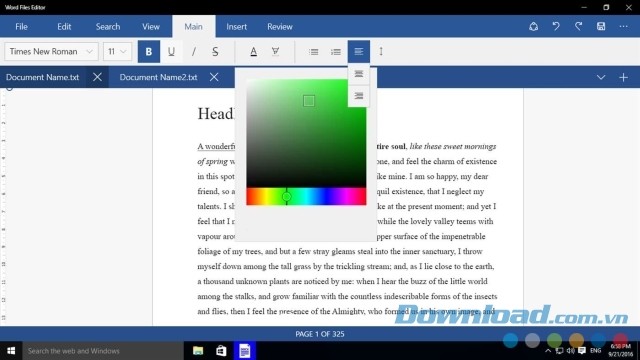Open network icon in system tray
Viewport: 640px width, 360px height.
pyautogui.click(x=559, y=351)
